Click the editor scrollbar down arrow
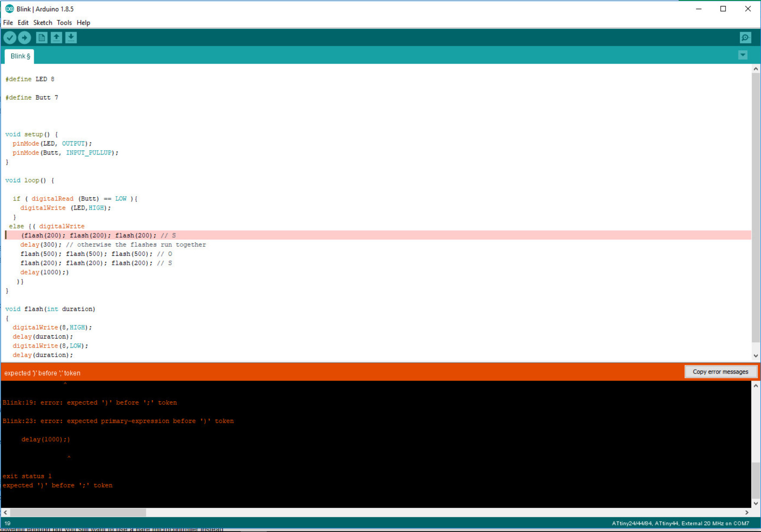Screen dimensions: 761x532 click(756, 356)
